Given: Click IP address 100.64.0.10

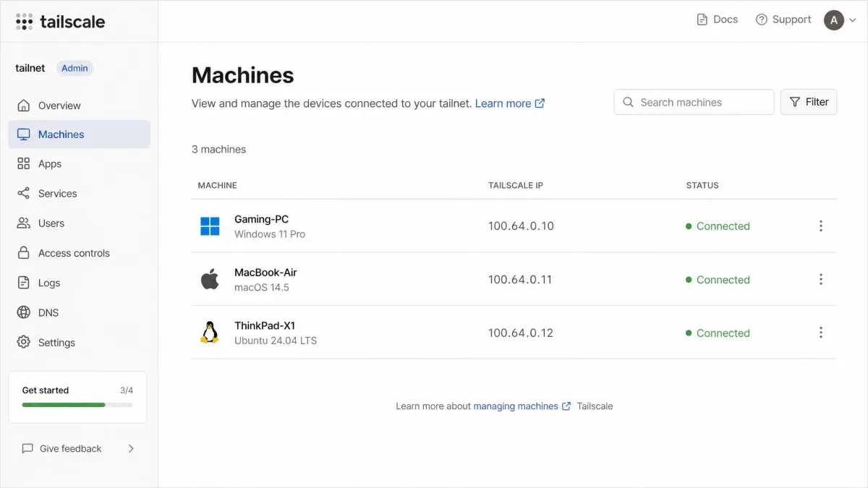Looking at the screenshot, I should coord(521,226).
